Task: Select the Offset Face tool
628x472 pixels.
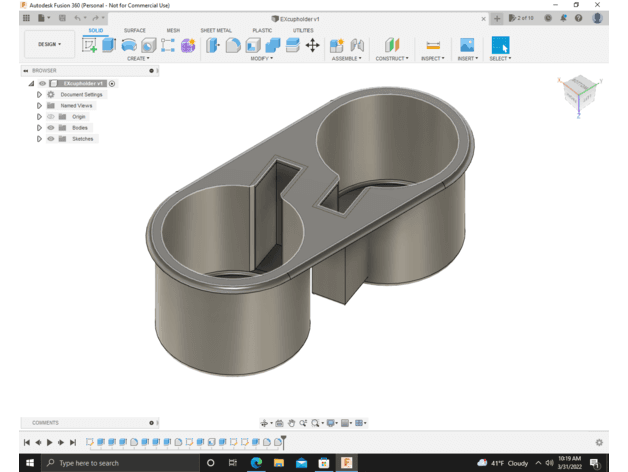Action: pos(293,45)
